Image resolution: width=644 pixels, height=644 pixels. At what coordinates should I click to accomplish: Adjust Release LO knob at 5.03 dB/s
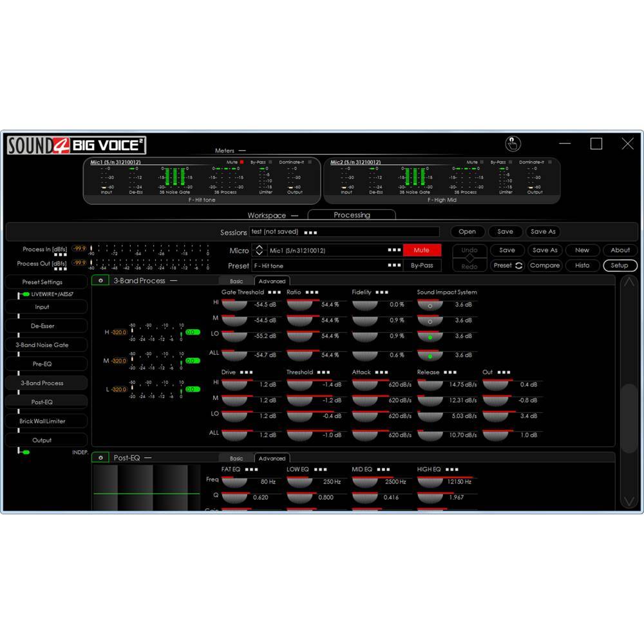[430, 417]
